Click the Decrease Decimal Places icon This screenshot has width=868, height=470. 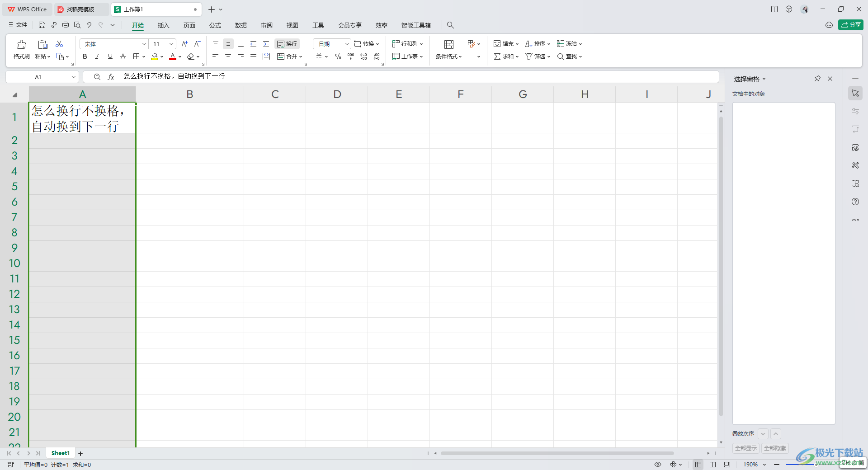(x=377, y=56)
